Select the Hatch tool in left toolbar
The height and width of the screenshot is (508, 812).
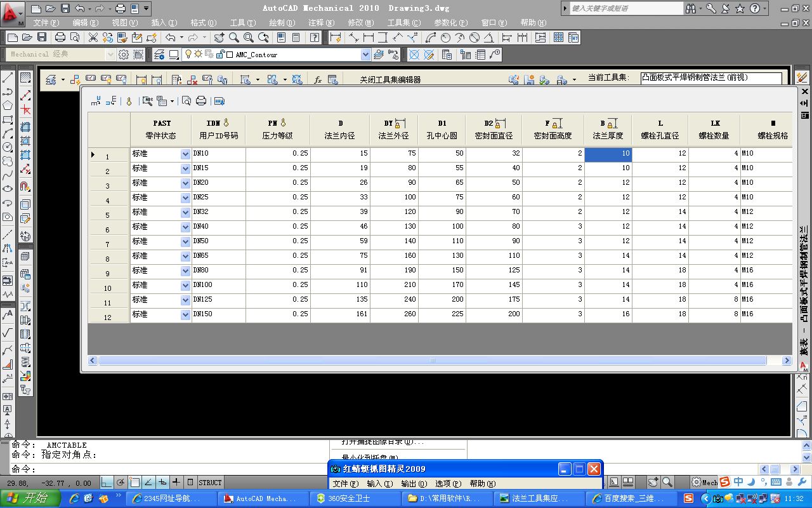[x=25, y=77]
